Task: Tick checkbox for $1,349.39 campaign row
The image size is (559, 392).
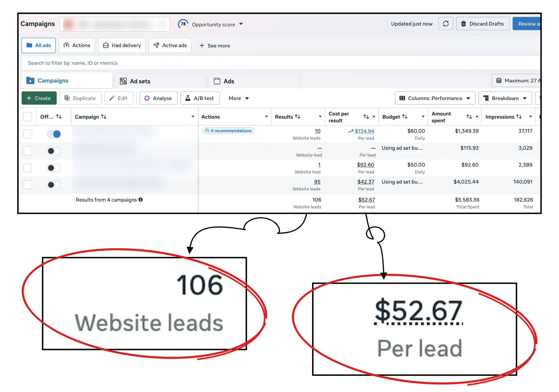Action: tap(28, 134)
